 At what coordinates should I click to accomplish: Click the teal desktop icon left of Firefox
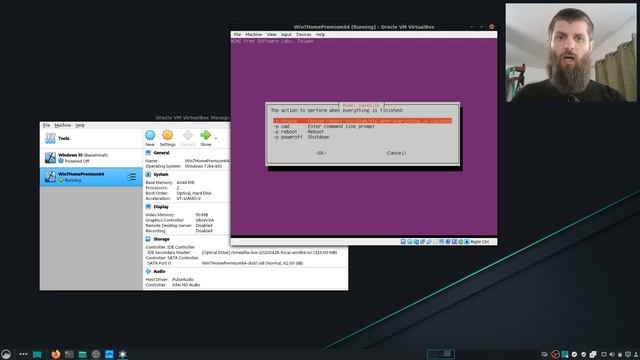37,354
